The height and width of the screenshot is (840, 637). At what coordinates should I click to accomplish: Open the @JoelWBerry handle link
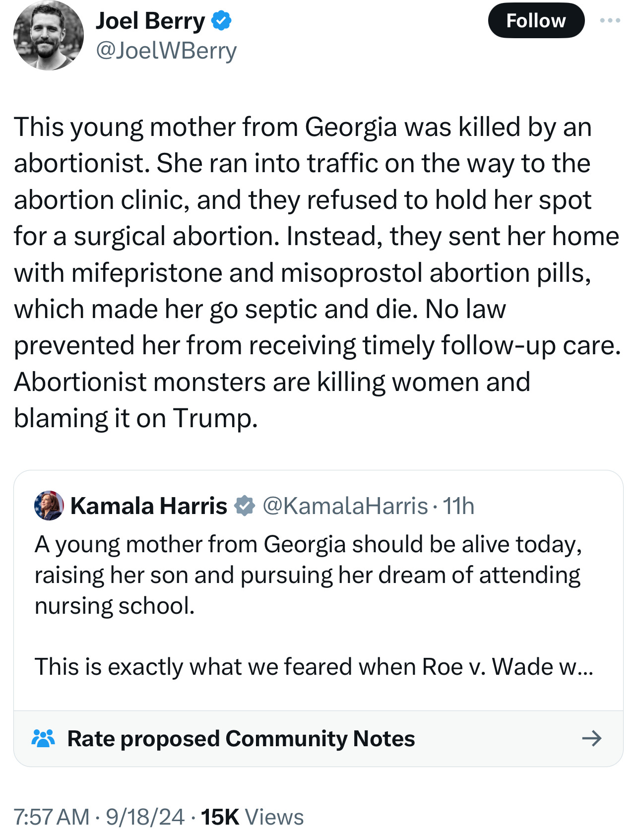pyautogui.click(x=166, y=51)
